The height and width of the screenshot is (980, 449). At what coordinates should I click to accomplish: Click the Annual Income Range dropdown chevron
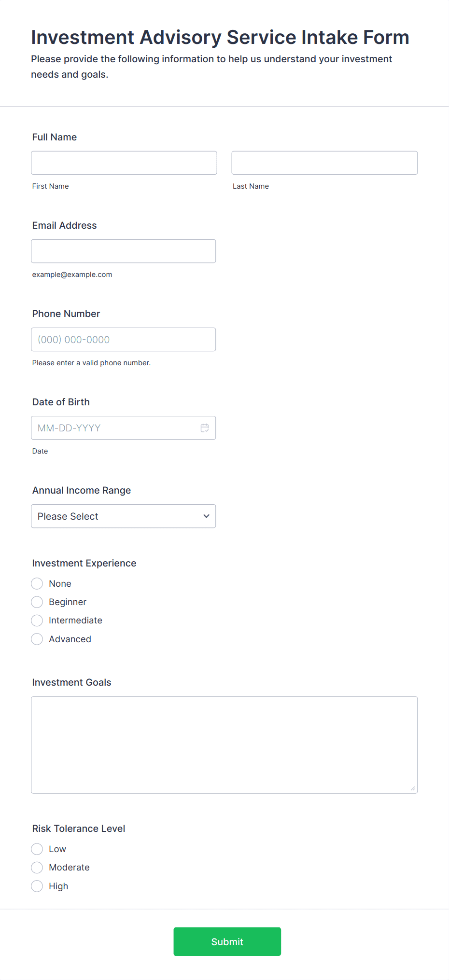(205, 516)
